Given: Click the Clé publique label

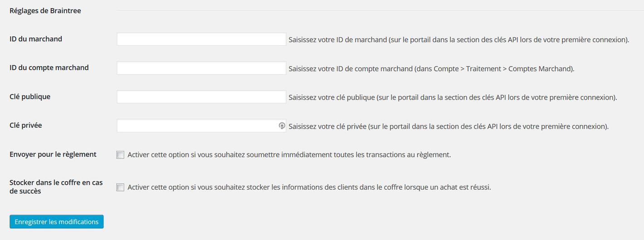Looking at the screenshot, I should tap(30, 96).
